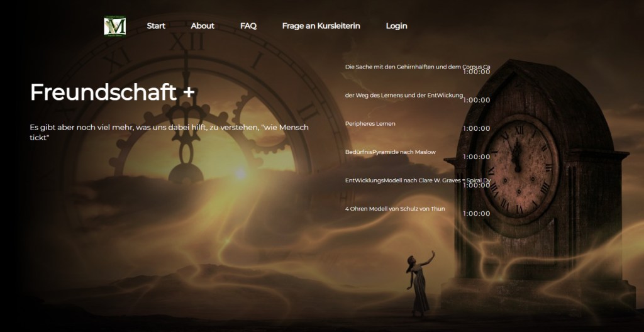644x332 pixels.
Task: Click the 'Freundschaft +' course heading
Action: [x=113, y=92]
